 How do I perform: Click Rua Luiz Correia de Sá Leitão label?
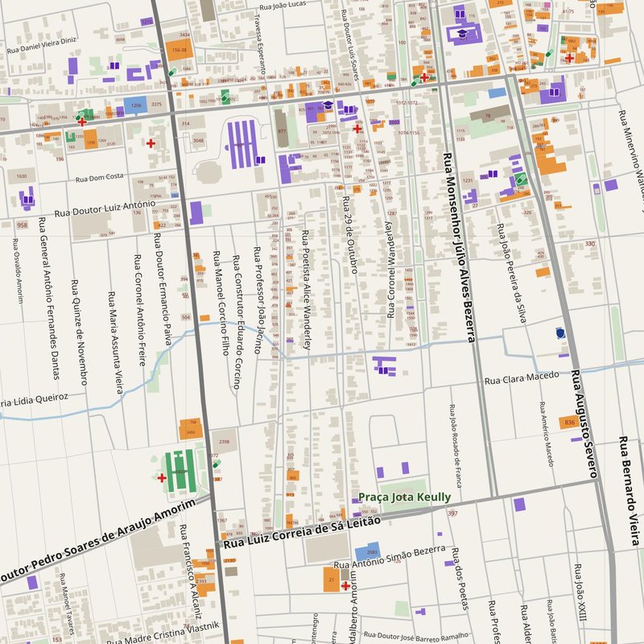(302, 532)
